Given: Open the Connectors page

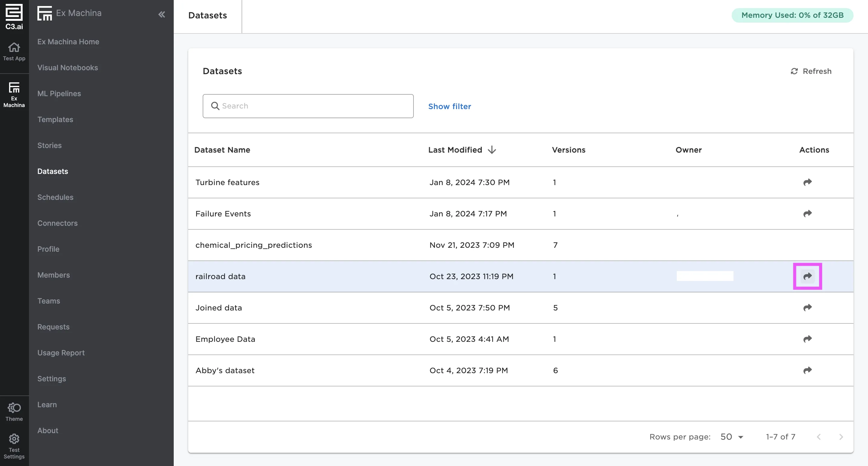Looking at the screenshot, I should [57, 223].
